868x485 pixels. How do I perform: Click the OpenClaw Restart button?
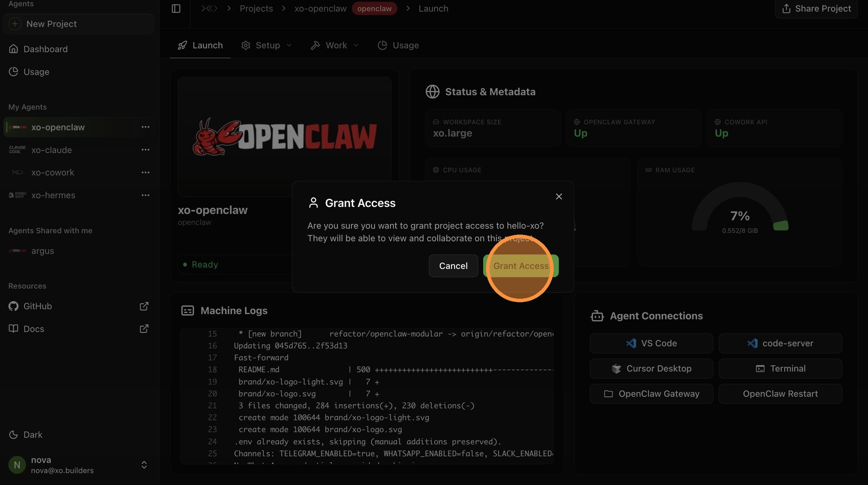click(780, 394)
